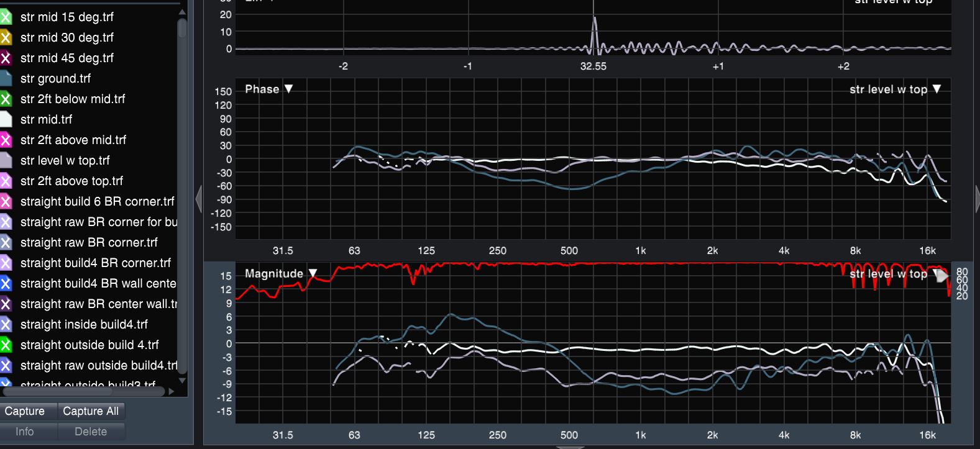980x449 pixels.
Task: Expand the right panel with arrow handle
Action: 977,199
